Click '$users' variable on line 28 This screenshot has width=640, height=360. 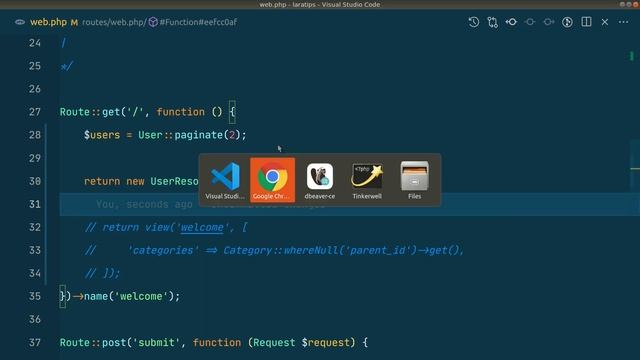(x=102, y=135)
